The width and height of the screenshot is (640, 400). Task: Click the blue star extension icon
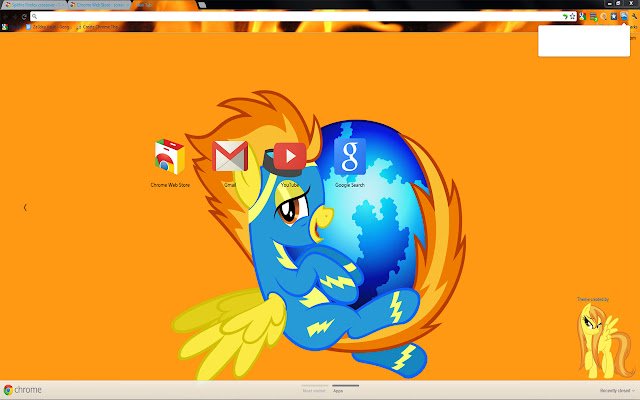[x=613, y=16]
